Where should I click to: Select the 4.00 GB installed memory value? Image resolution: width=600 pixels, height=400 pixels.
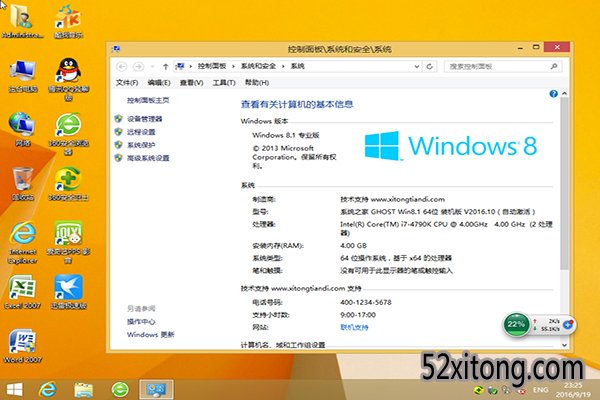click(354, 246)
